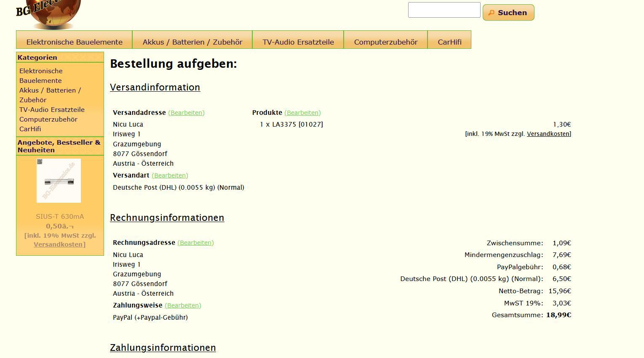Edit the Versandadresse via Bearbeiten link
The width and height of the screenshot is (644, 358).
(x=186, y=113)
